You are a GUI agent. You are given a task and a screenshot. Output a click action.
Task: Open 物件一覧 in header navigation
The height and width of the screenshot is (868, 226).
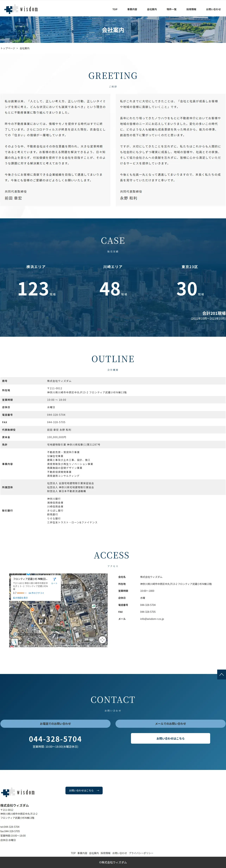click(171, 9)
